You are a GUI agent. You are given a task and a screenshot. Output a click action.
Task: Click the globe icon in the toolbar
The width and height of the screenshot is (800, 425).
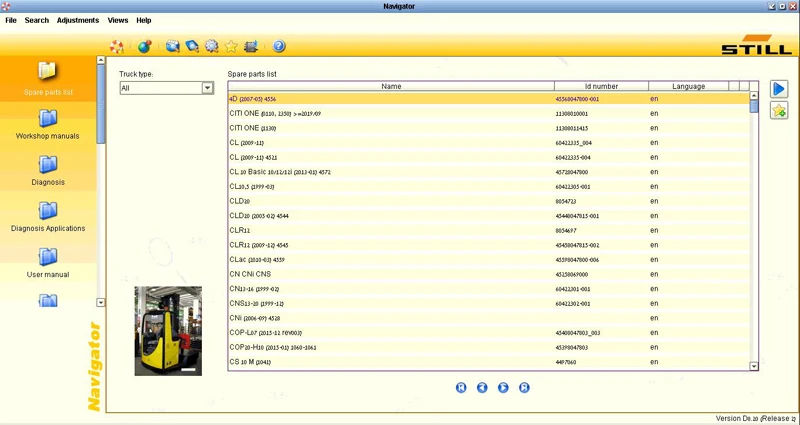[x=145, y=46]
